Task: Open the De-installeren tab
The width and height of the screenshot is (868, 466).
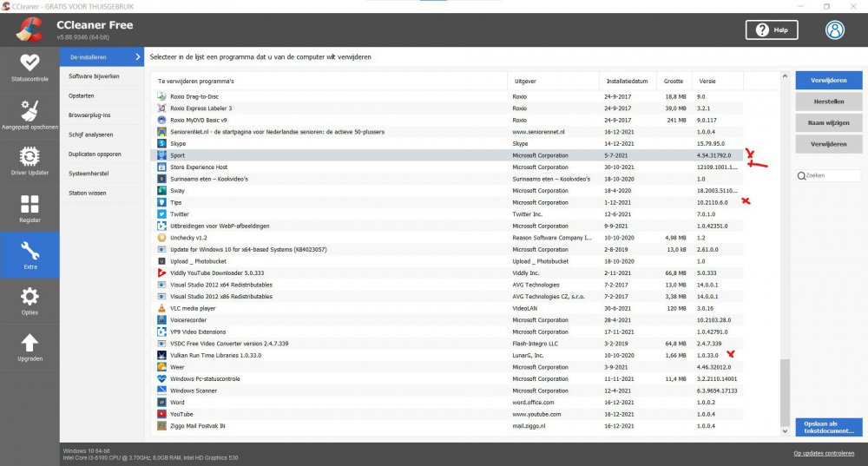Action: pos(102,57)
